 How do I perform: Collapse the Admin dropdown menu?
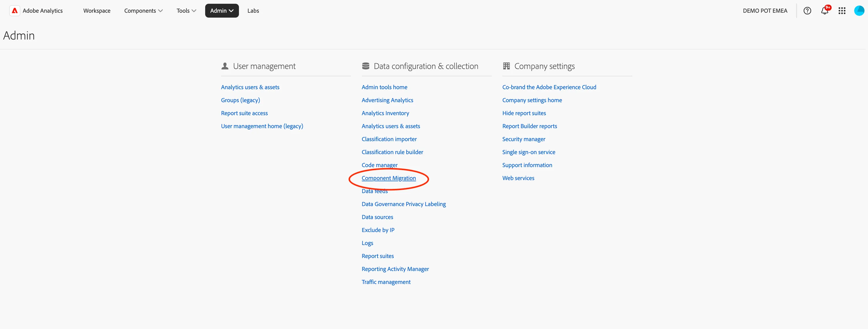coord(222,11)
